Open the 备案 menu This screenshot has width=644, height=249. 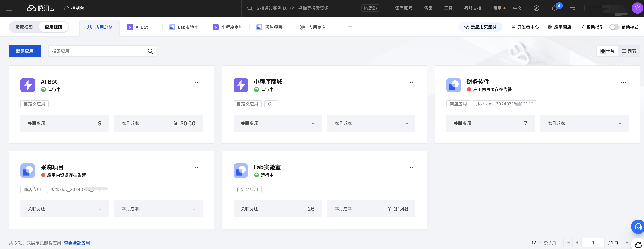click(x=428, y=8)
